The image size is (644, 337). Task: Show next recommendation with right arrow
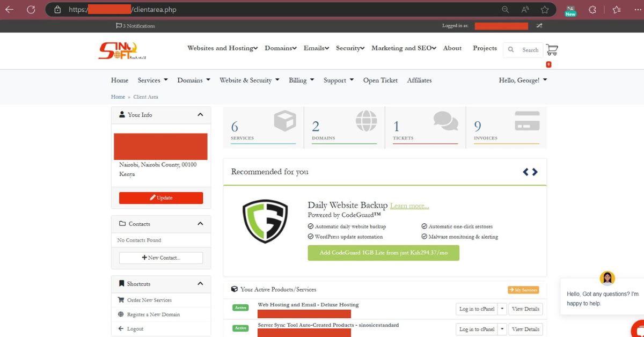[535, 172]
